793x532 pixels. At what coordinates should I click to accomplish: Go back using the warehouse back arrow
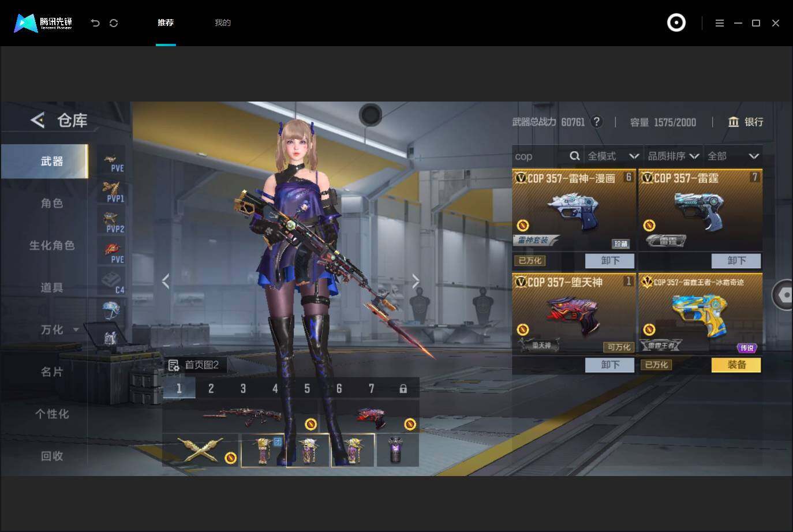[38, 120]
